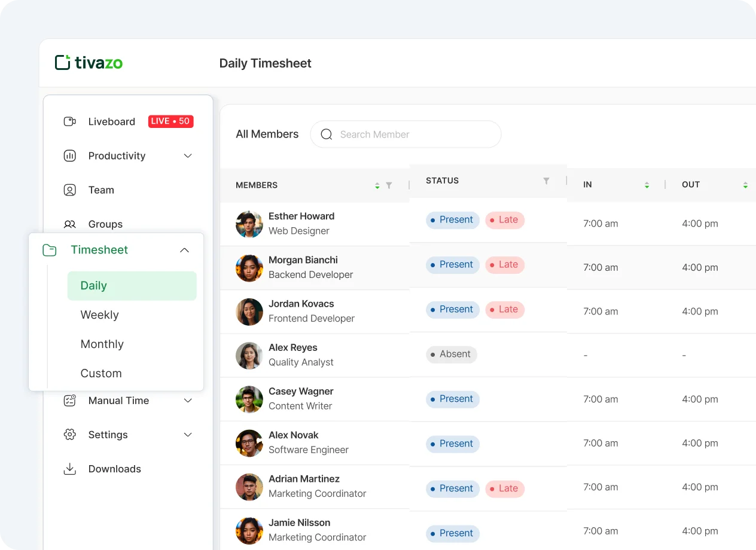
Task: Click the filter icon in Status column
Action: (x=546, y=181)
